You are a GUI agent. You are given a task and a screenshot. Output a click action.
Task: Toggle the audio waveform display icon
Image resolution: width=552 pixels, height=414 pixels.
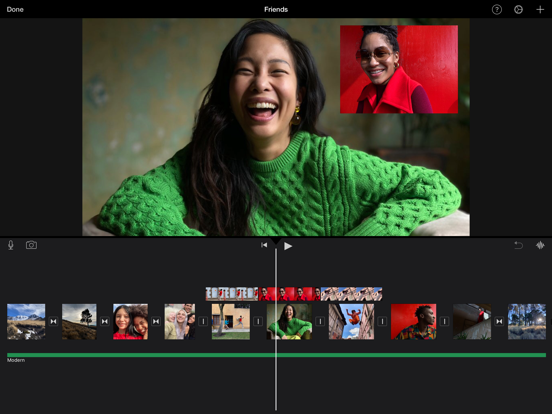click(x=540, y=245)
